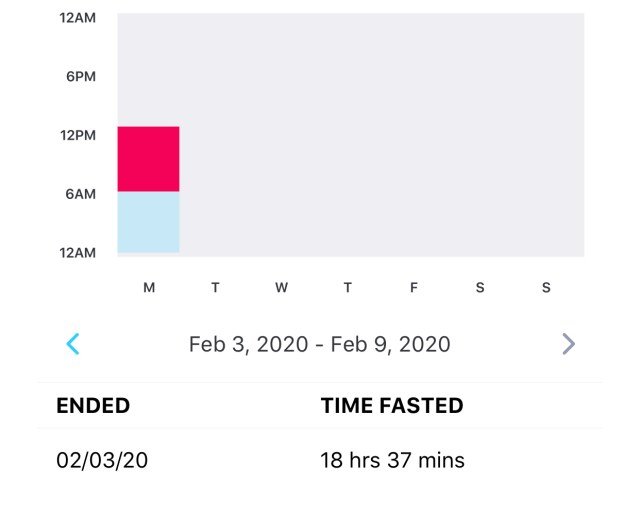Select the first T (Tuesday) day label
The width and height of the screenshot is (640, 515).
pos(215,287)
